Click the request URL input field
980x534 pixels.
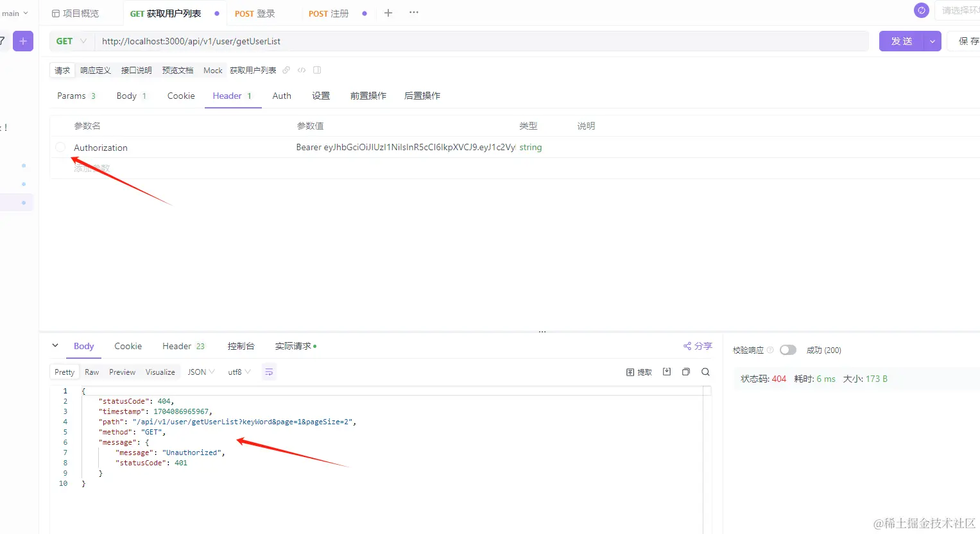[481, 41]
